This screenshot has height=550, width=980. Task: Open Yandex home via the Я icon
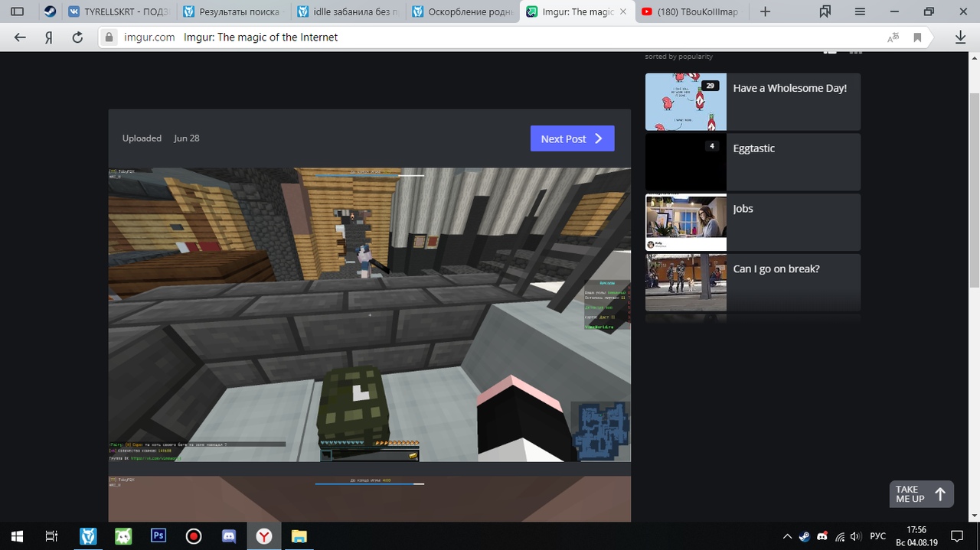coord(48,37)
